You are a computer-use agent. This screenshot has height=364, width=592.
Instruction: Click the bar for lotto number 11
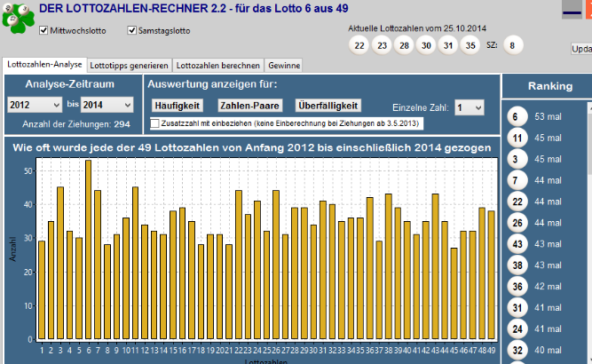(135, 263)
